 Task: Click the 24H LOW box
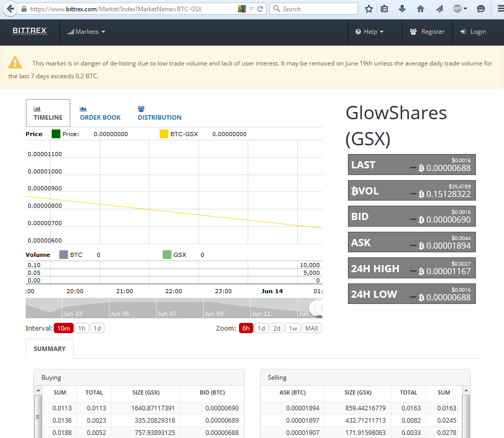(412, 294)
